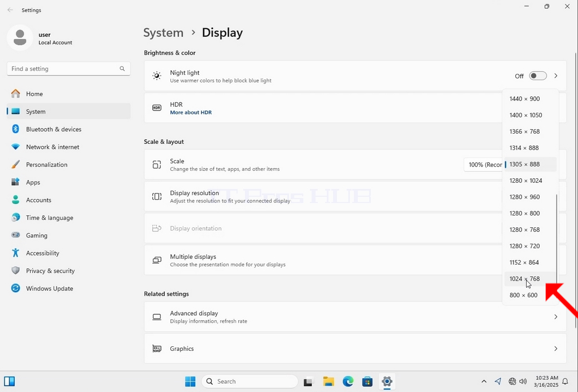Screen dimensions: 578x392
Task: Click the Night light sun icon
Action: (x=157, y=76)
